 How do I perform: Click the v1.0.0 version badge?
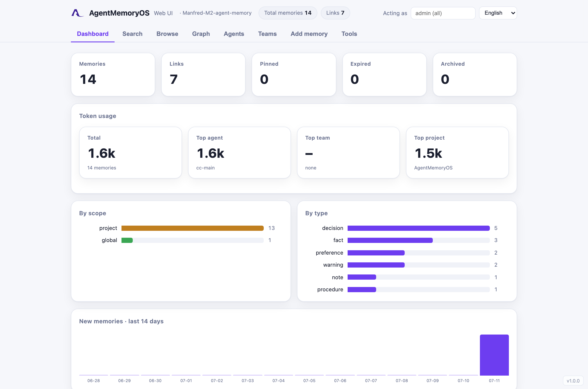(x=573, y=381)
